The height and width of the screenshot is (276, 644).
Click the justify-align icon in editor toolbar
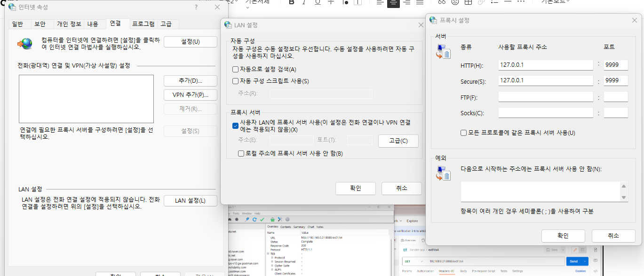(420, 2)
